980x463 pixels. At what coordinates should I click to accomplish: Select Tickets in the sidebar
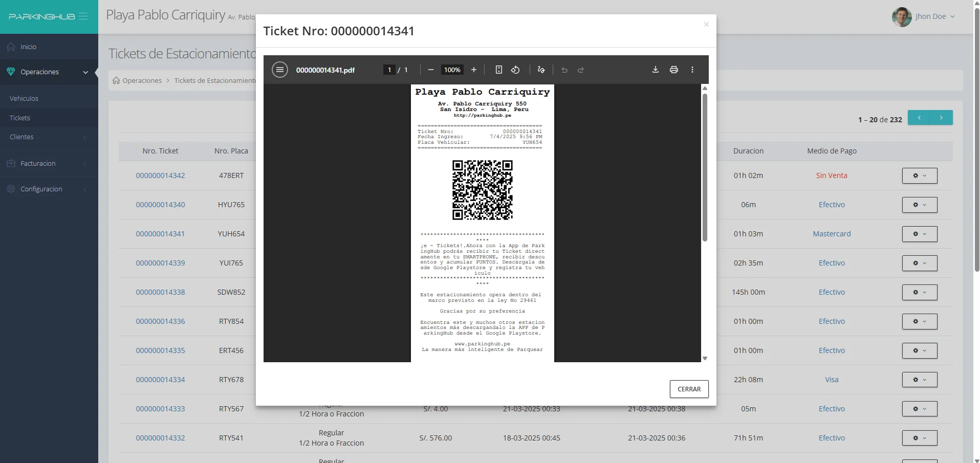coord(19,118)
